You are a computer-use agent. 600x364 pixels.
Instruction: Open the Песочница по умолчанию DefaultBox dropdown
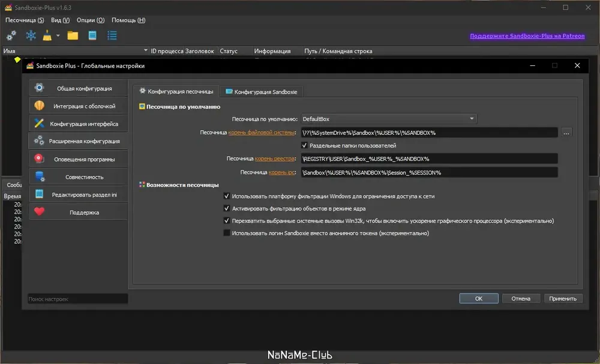click(389, 119)
